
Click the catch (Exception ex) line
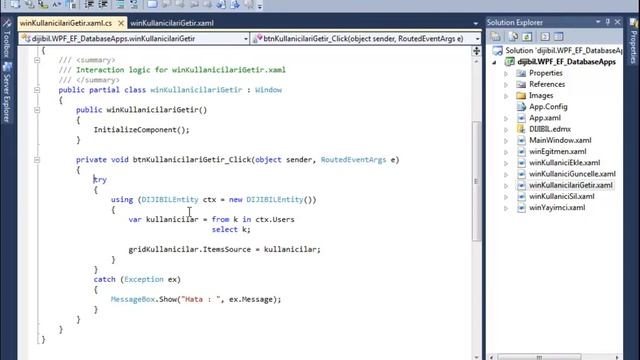point(137,280)
